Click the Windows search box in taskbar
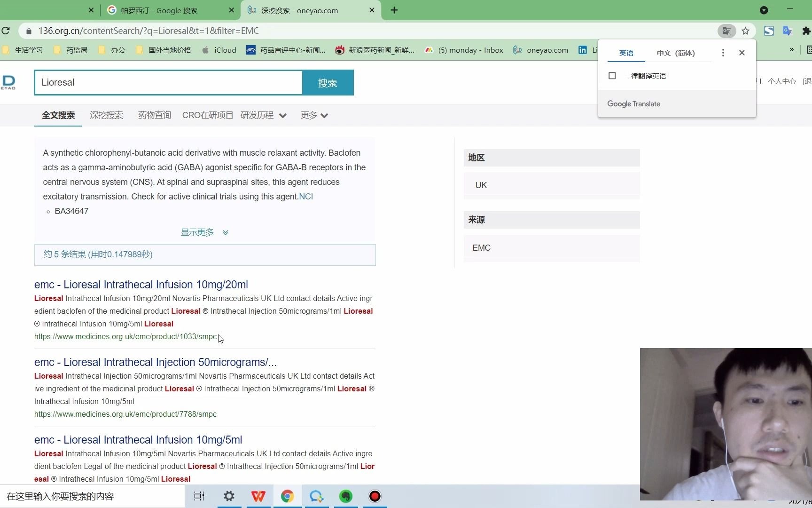 click(x=92, y=496)
